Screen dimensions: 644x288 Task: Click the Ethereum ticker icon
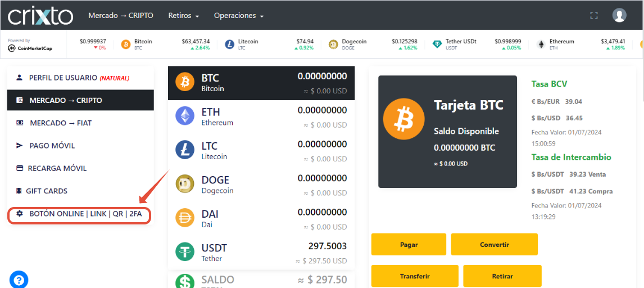(542, 44)
